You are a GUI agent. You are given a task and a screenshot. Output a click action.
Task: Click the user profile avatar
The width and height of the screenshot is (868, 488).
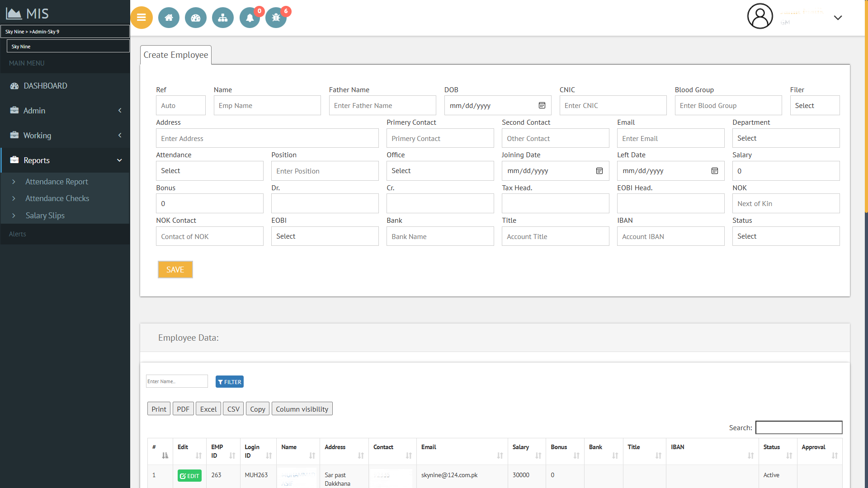pyautogui.click(x=760, y=16)
